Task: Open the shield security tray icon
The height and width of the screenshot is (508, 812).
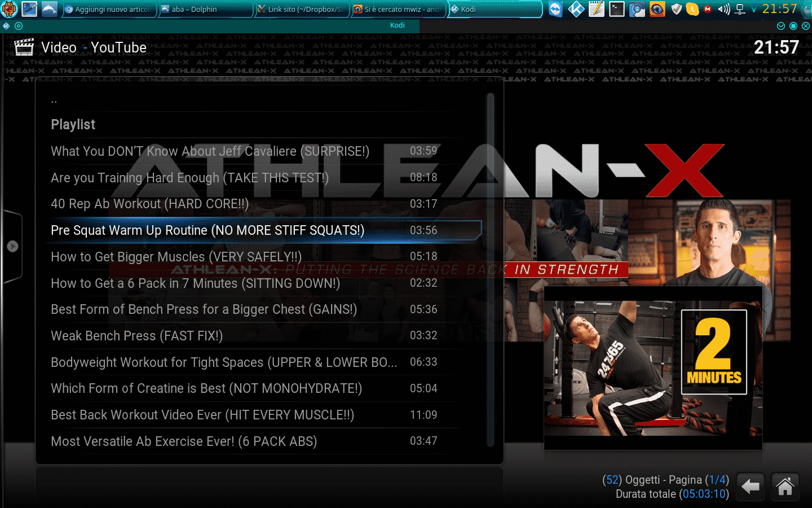Action: 677,9
